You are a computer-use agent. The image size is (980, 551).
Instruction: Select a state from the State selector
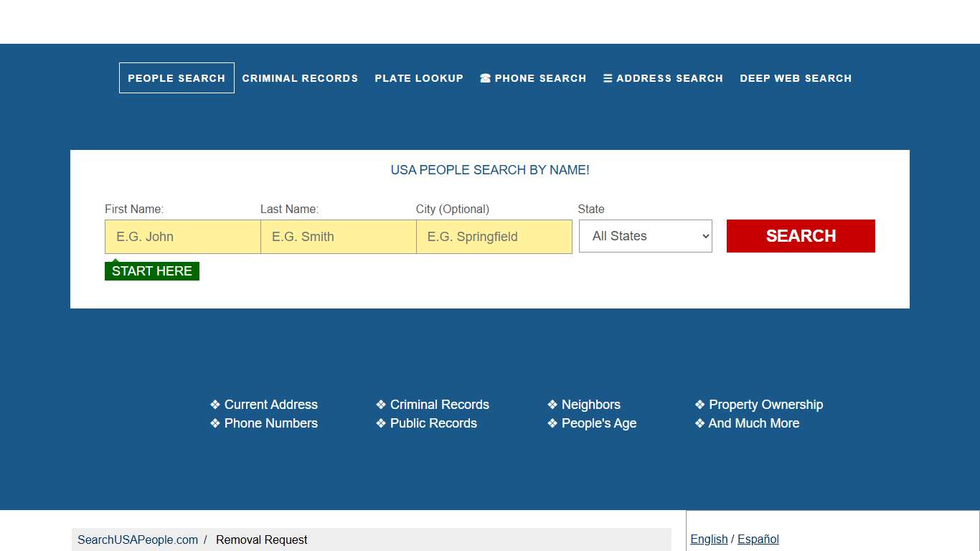[x=645, y=236]
